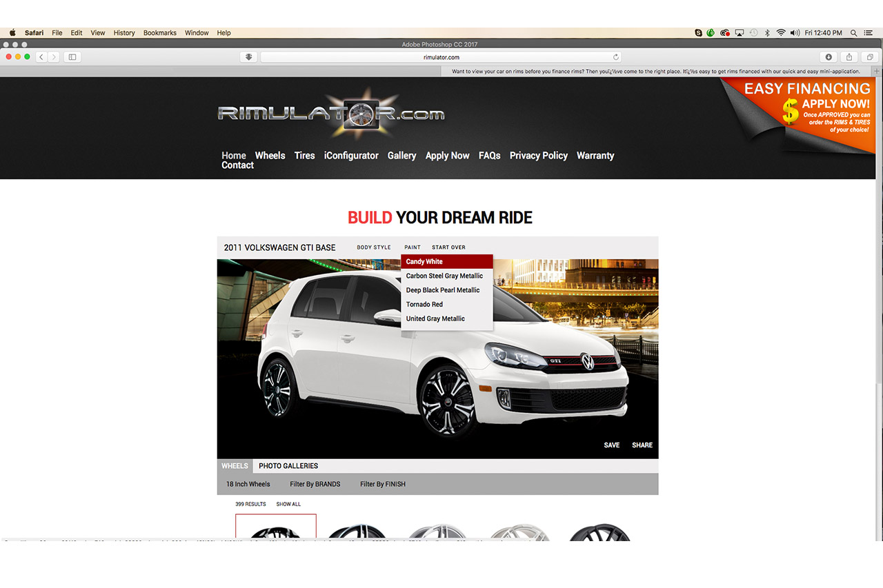Open the Wheels nav link
The width and height of the screenshot is (883, 588).
(270, 156)
